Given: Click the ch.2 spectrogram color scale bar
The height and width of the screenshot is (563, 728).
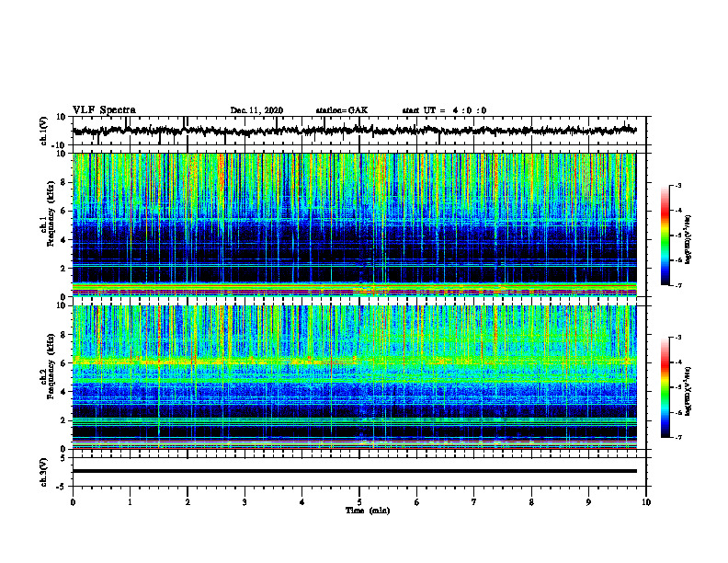Looking at the screenshot, I should (x=665, y=387).
